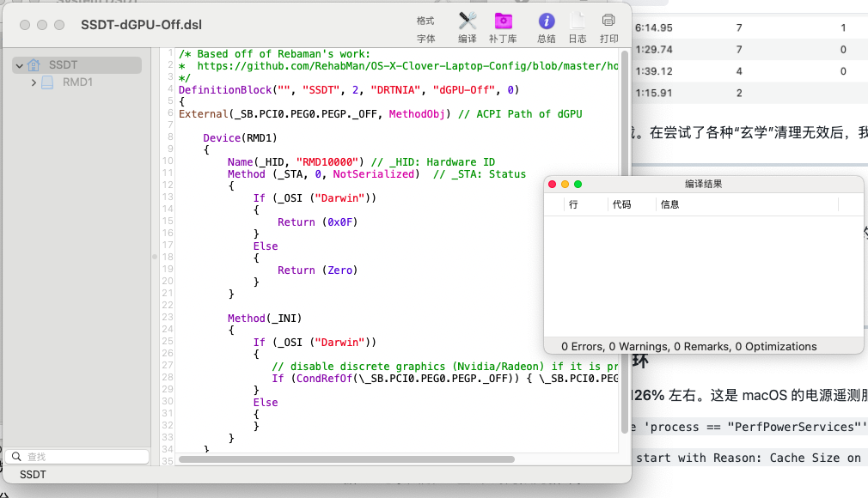
Task: Open the Summary (总结) info icon
Action: 547,21
